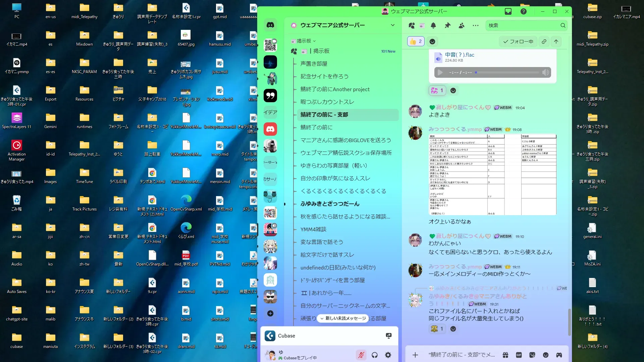Unmute the microphone
The height and width of the screenshot is (362, 644).
[x=361, y=355]
